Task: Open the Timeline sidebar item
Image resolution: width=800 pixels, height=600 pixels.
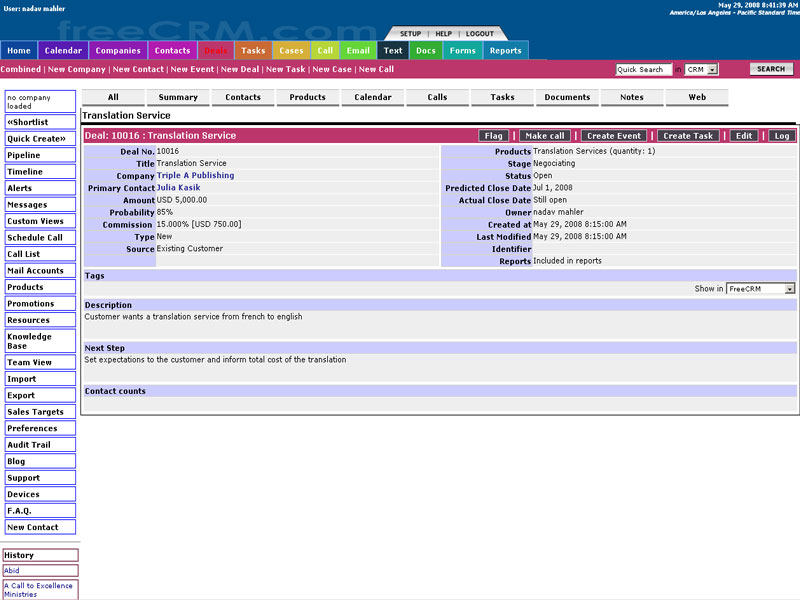Action: (x=40, y=172)
